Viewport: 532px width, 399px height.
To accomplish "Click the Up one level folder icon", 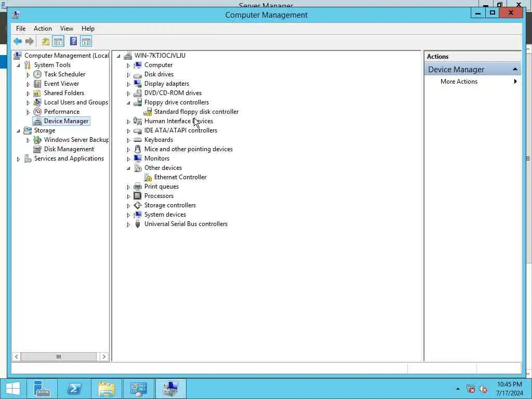I will [46, 42].
